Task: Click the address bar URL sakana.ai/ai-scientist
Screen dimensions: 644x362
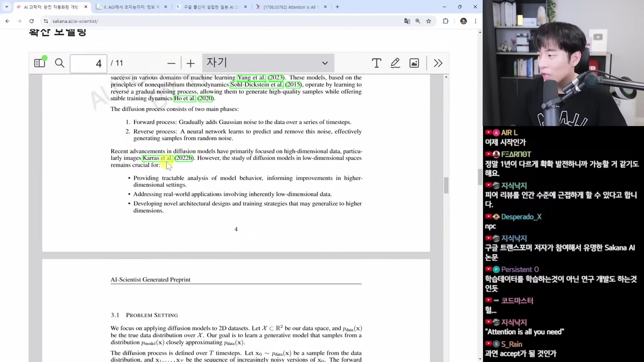Action: (x=75, y=21)
